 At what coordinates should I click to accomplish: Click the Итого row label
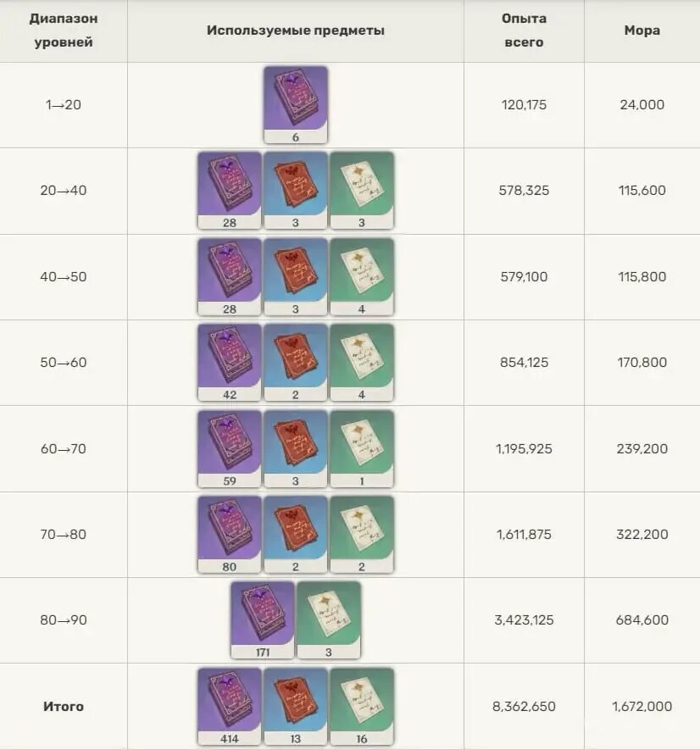point(64,707)
